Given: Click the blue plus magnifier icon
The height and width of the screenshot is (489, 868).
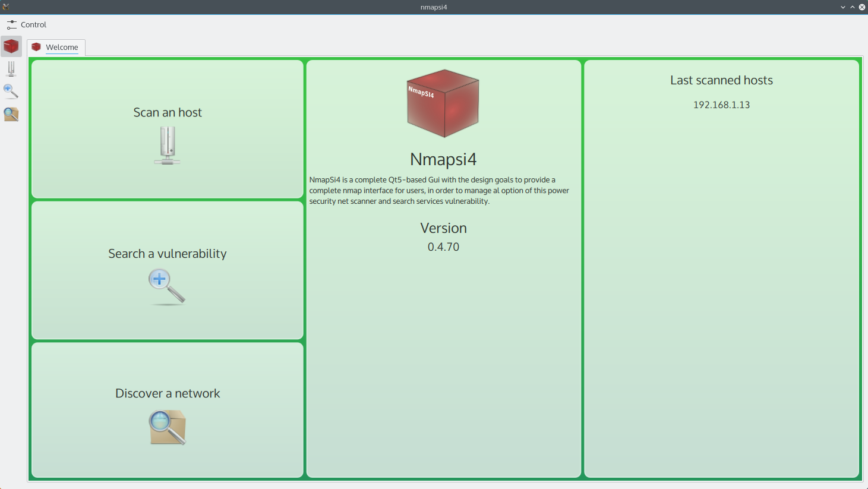Looking at the screenshot, I should click(167, 287).
